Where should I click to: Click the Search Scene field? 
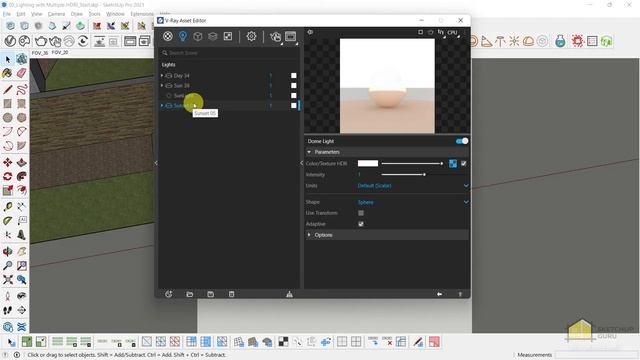coord(229,53)
